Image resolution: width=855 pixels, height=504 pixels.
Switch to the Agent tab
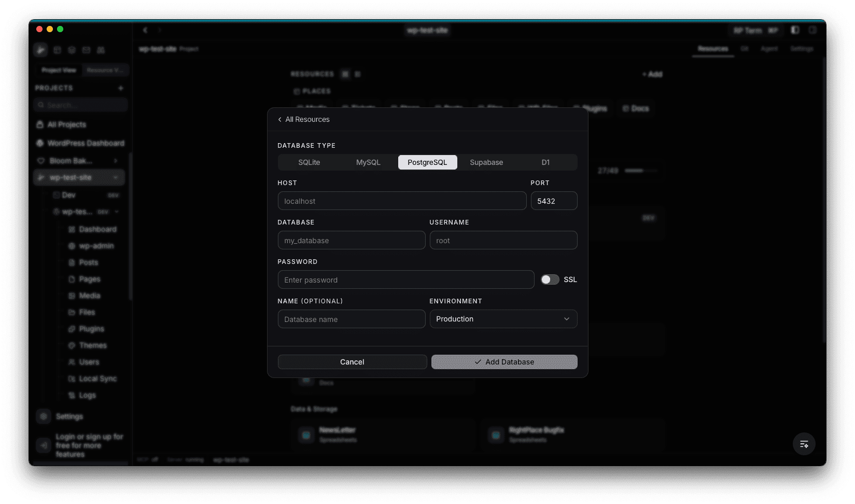(769, 48)
